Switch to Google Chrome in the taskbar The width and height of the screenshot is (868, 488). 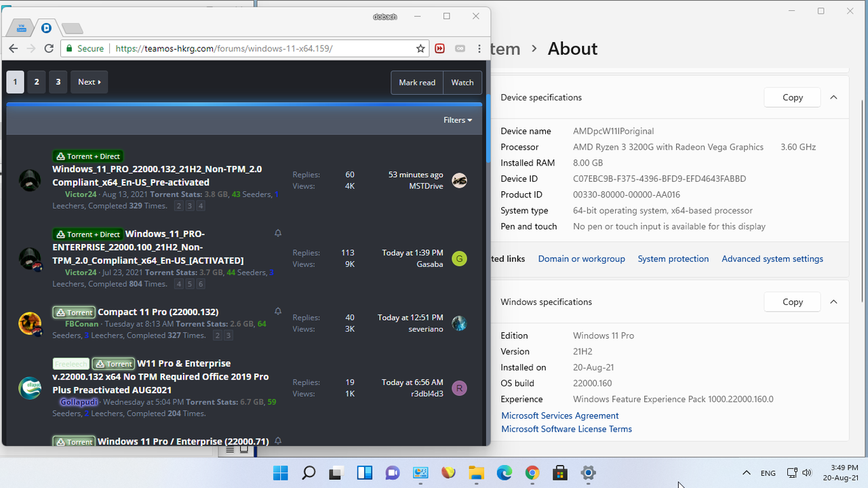click(532, 473)
